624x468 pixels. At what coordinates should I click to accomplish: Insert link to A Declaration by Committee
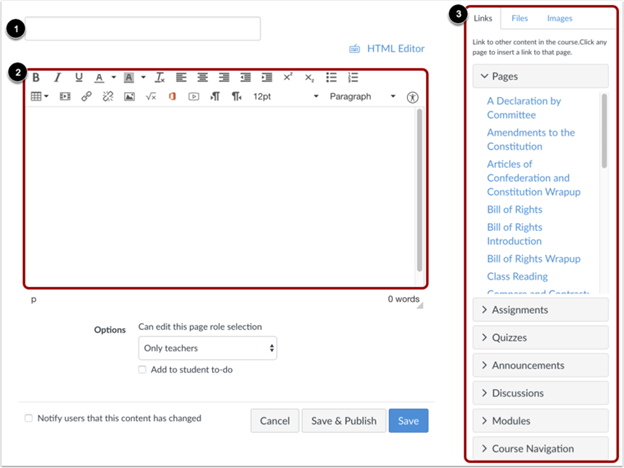(524, 108)
